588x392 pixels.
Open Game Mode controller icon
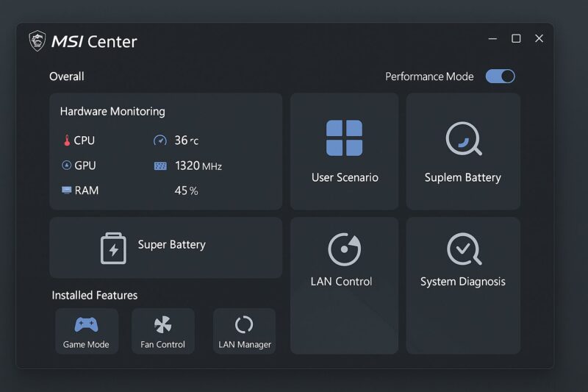[86, 324]
